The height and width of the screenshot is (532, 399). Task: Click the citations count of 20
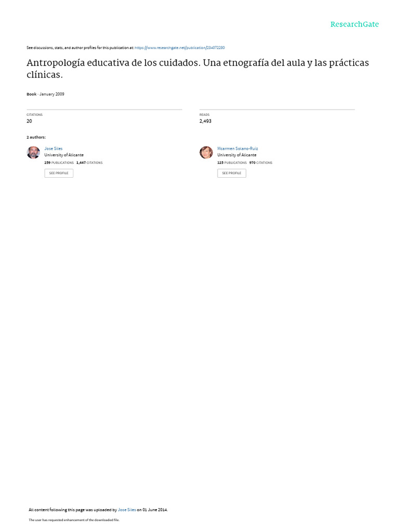pos(29,121)
